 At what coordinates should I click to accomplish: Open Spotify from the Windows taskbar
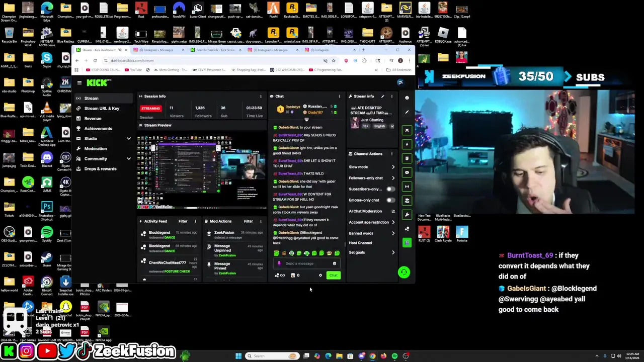click(394, 356)
